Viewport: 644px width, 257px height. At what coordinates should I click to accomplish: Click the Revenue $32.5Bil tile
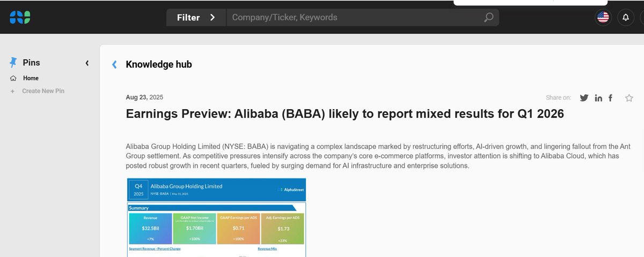(150, 229)
